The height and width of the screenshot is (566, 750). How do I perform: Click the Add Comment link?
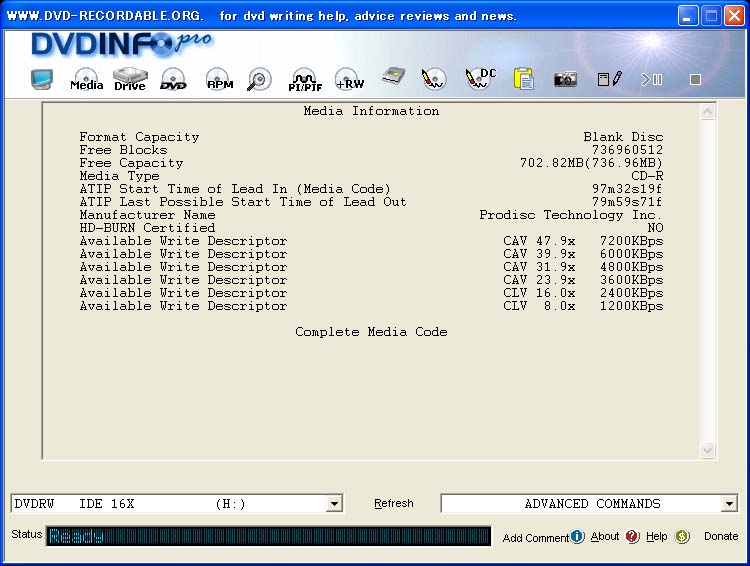[536, 538]
